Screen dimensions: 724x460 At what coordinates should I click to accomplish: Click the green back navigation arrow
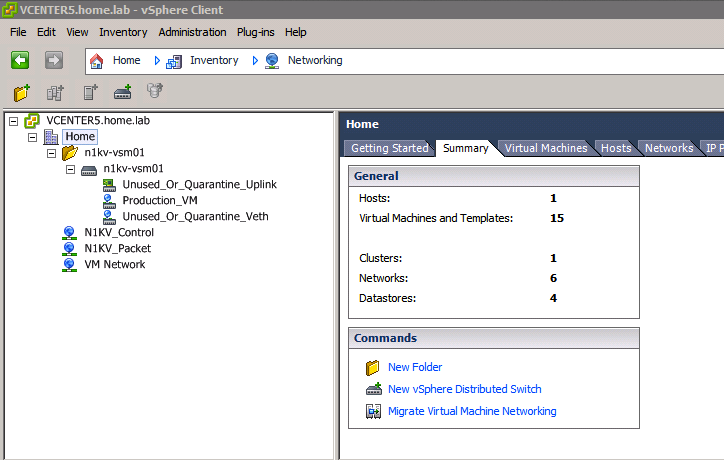tap(20, 60)
